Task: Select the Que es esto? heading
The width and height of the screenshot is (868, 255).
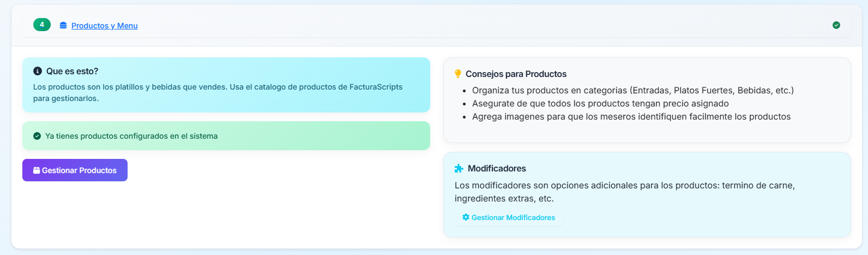Action: (72, 71)
